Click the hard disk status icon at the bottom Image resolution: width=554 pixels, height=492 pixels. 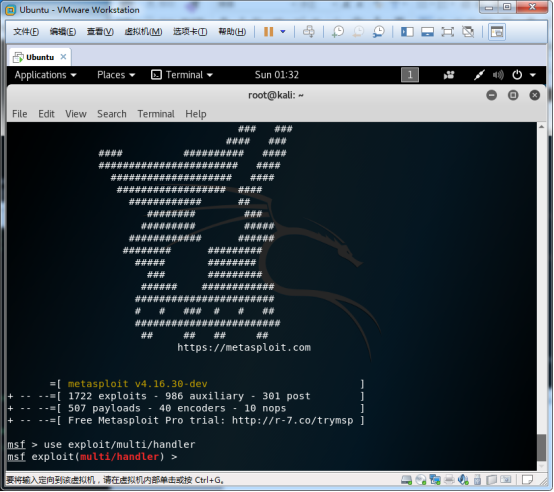coord(406,480)
